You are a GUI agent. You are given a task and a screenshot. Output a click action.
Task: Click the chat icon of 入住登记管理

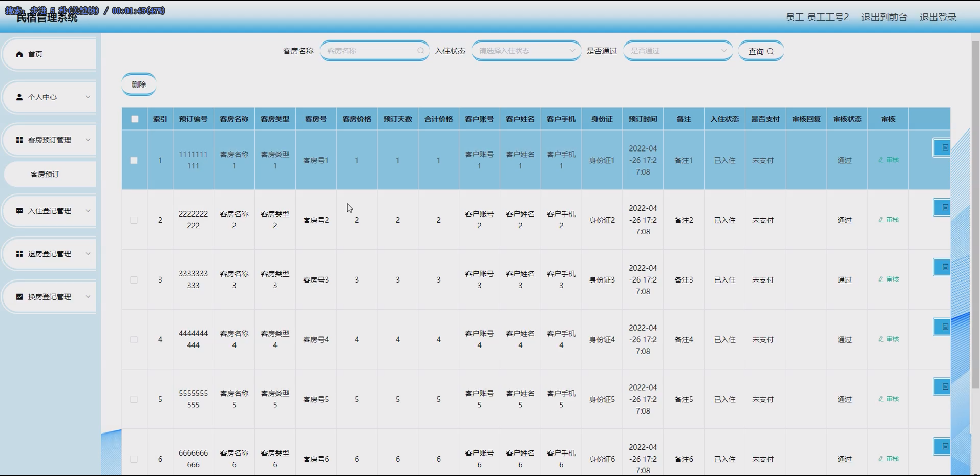coord(19,211)
